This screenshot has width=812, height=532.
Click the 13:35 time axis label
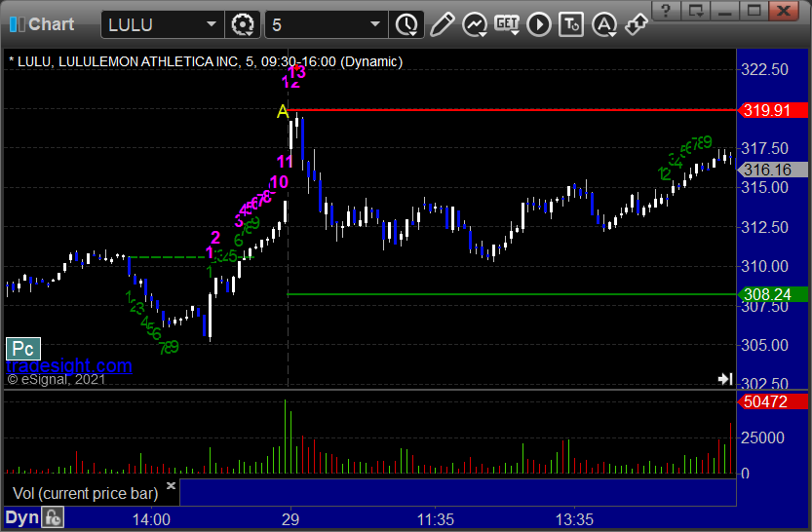click(574, 519)
